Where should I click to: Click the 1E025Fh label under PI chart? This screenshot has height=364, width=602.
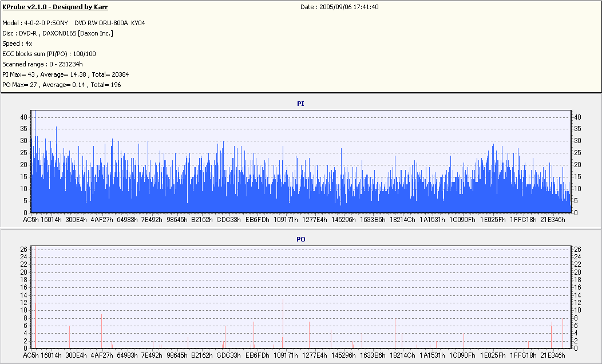492,219
